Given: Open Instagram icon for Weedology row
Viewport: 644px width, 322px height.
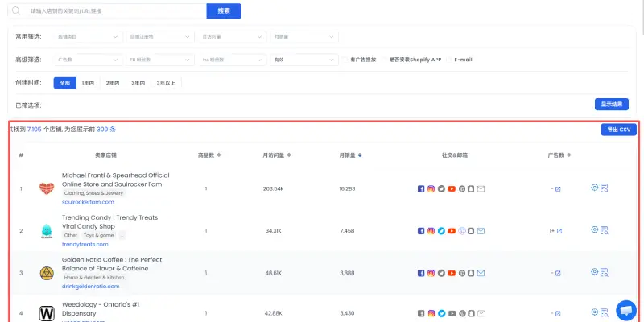Looking at the screenshot, I should point(431,313).
